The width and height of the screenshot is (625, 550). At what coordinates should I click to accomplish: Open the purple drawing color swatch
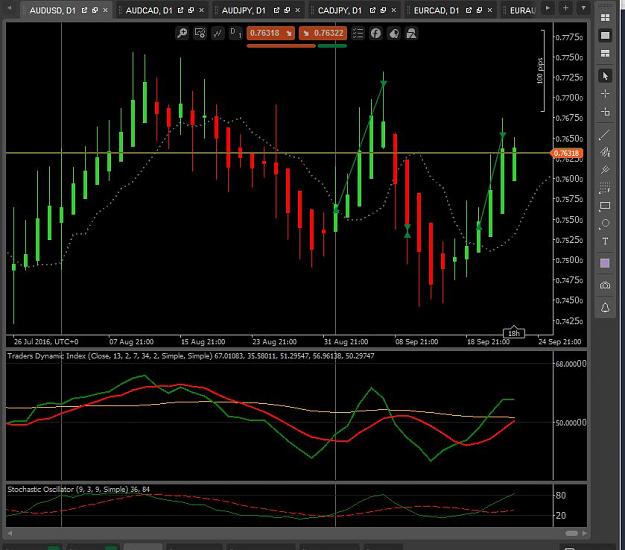click(605, 263)
